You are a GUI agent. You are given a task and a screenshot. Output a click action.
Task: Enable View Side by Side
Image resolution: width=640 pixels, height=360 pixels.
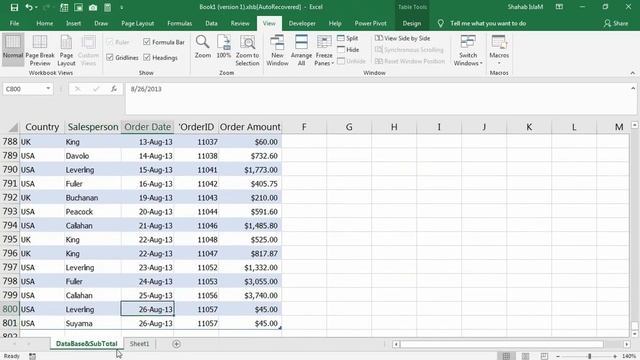point(402,38)
